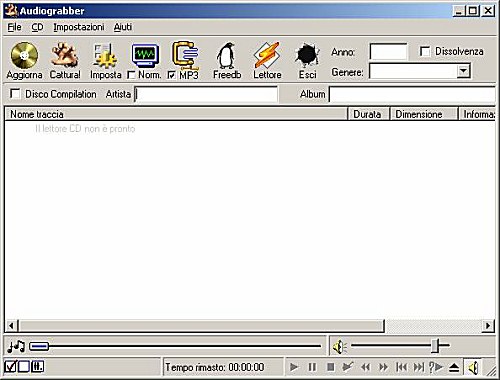Click the 'Tempo rimasto: 00:00:00' status text
The image size is (500, 380).
[x=215, y=367]
